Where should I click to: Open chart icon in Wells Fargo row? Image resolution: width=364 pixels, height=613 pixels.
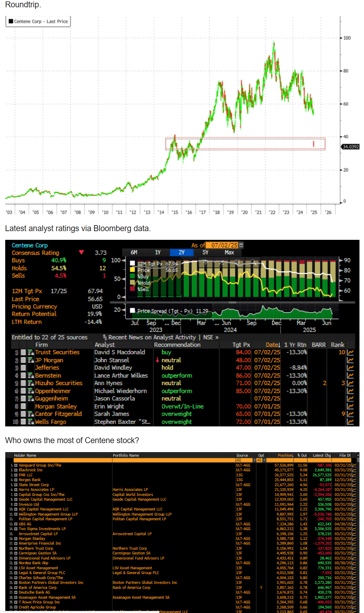tap(350, 422)
